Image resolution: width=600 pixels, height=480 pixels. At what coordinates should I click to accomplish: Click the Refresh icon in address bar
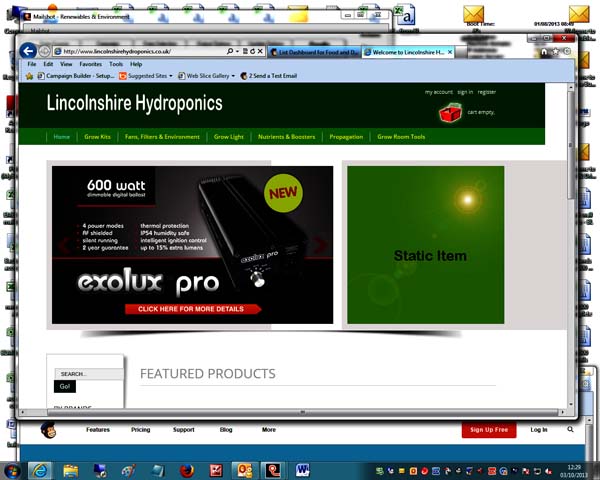[253, 51]
